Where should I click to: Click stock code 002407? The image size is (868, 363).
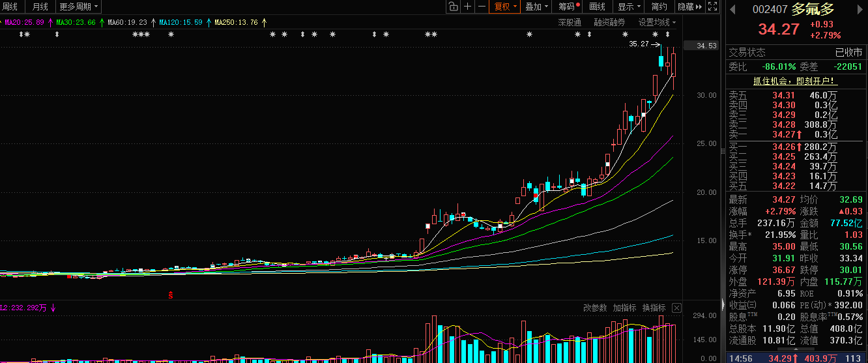pos(770,10)
